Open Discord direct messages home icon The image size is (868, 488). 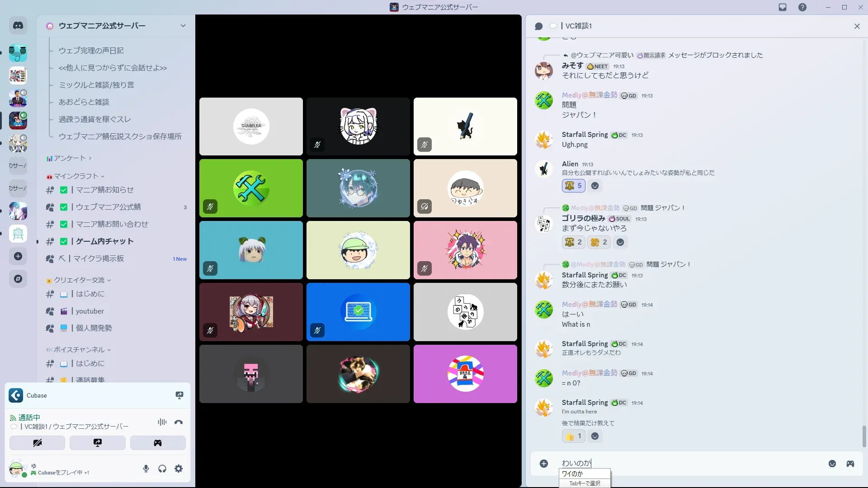tap(18, 26)
